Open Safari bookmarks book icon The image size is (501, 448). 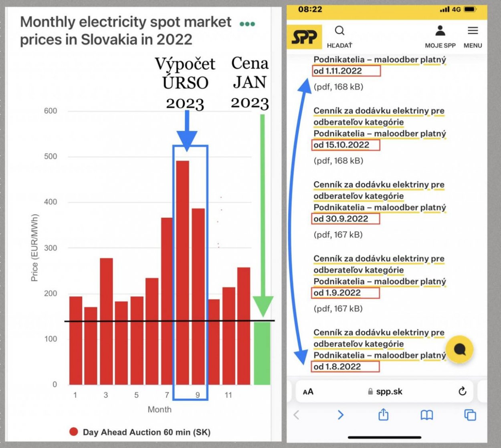tap(426, 415)
